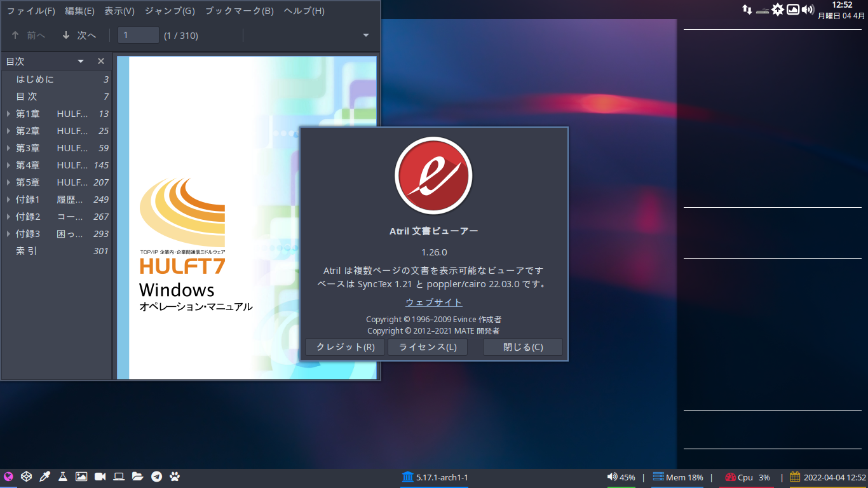This screenshot has width=868, height=488.
Task: Close the About dialog with 閉じる(C)
Action: (x=523, y=347)
